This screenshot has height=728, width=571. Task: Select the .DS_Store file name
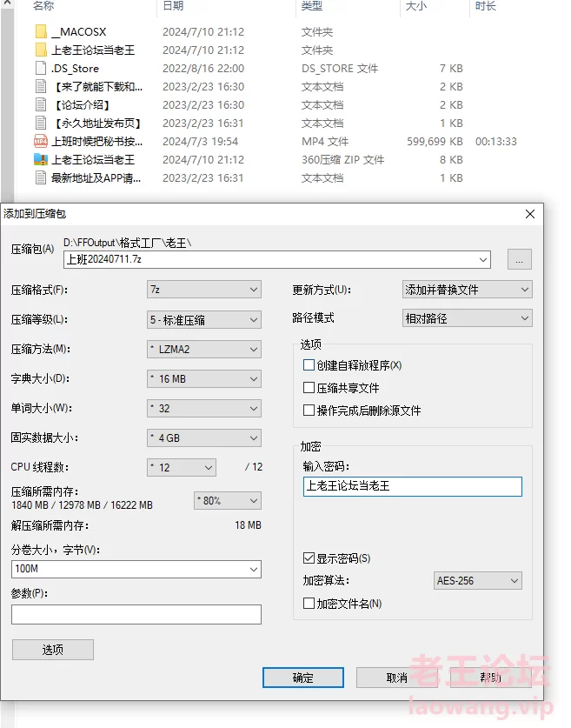coord(75,68)
